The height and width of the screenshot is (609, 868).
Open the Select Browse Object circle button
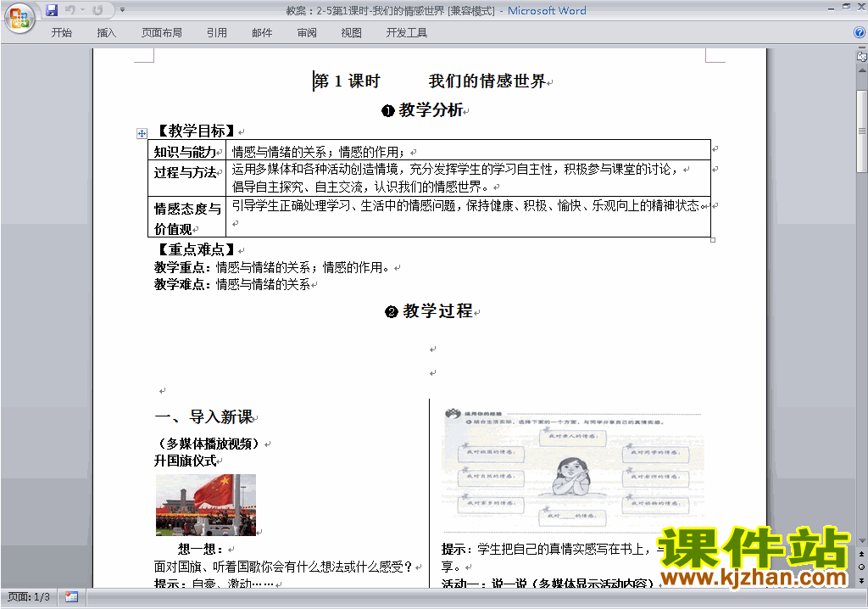pyautogui.click(x=862, y=567)
